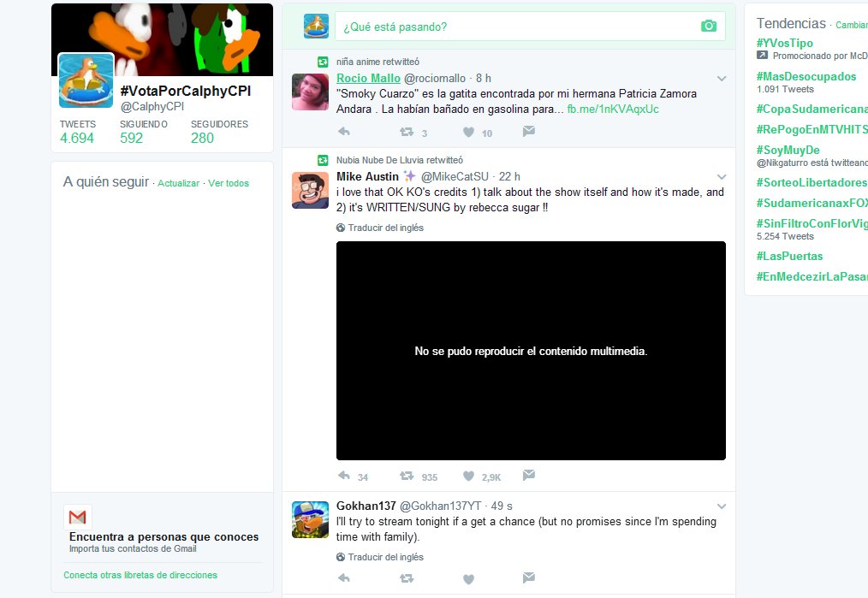Expand the options chevron on Rocio Mallo's tweet

[x=720, y=78]
